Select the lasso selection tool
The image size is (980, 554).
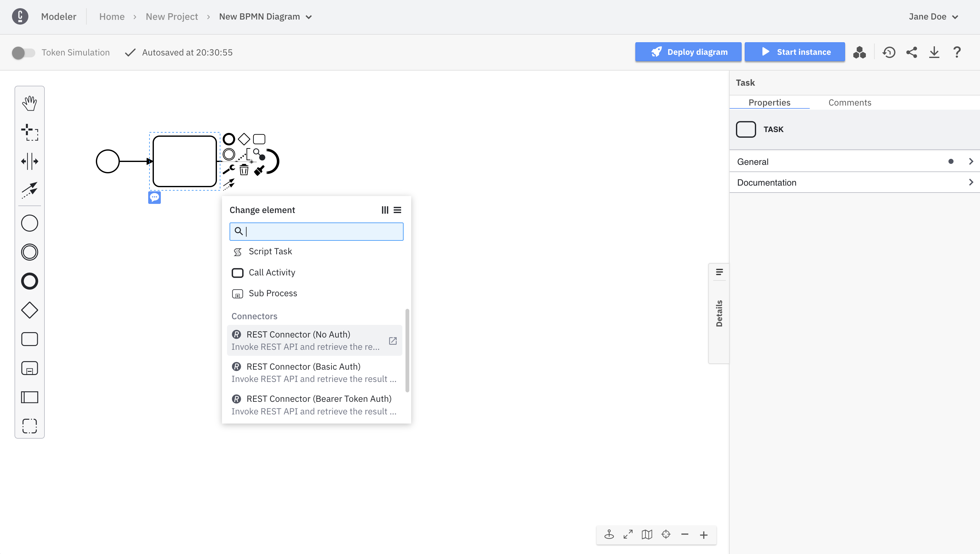(x=29, y=133)
